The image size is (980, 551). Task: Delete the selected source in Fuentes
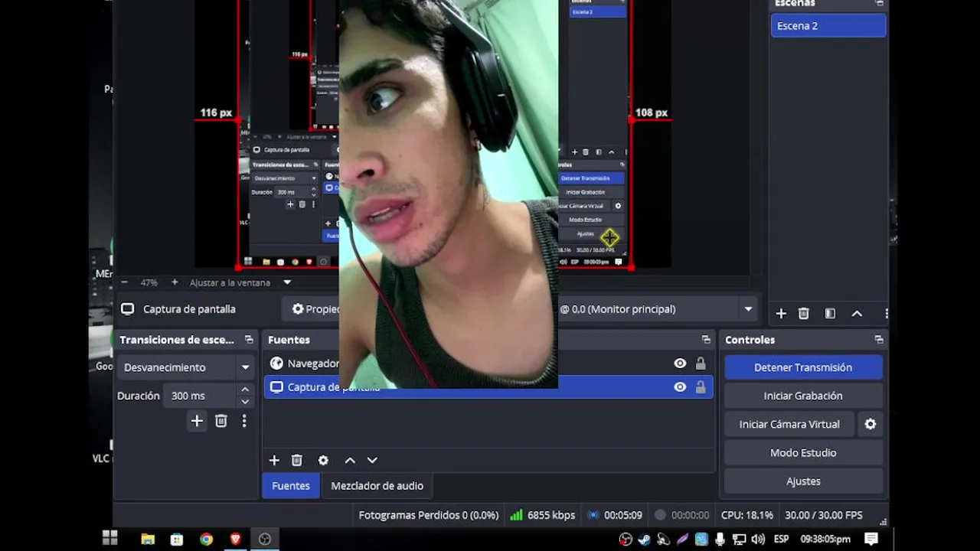pos(297,460)
